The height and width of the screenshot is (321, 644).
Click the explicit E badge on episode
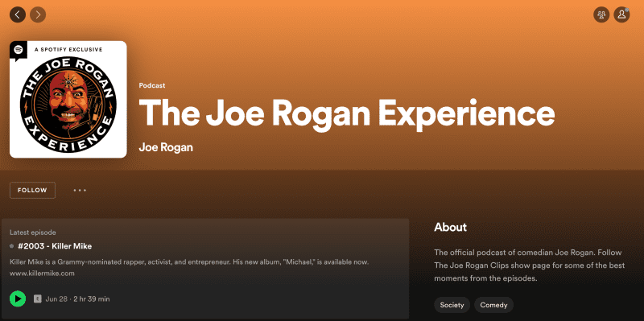(x=38, y=298)
